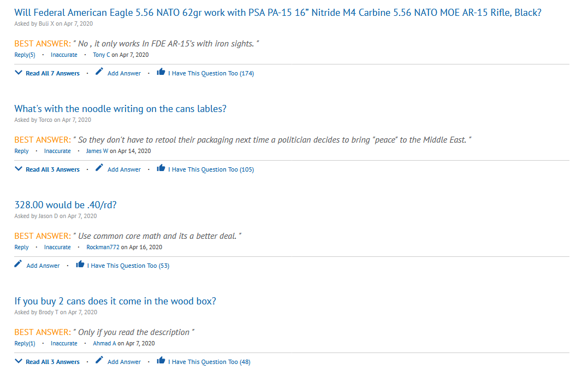The width and height of the screenshot is (588, 376).
Task: Open the Ahmad A user link
Action: pos(105,343)
